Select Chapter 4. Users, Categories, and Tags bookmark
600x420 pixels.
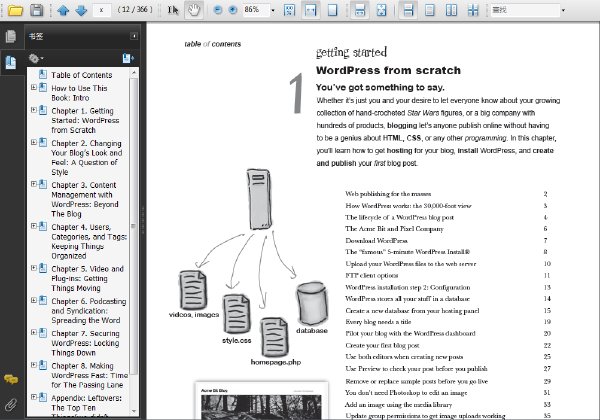89,241
